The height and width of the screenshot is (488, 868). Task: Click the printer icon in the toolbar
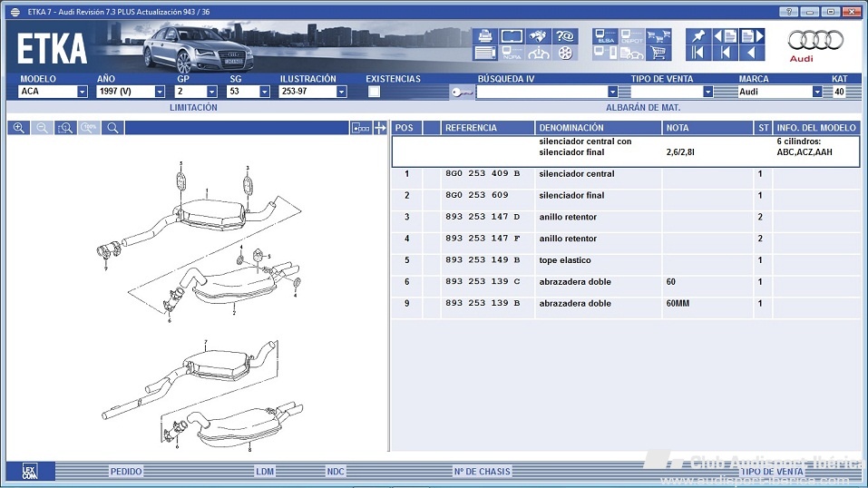pos(485,36)
